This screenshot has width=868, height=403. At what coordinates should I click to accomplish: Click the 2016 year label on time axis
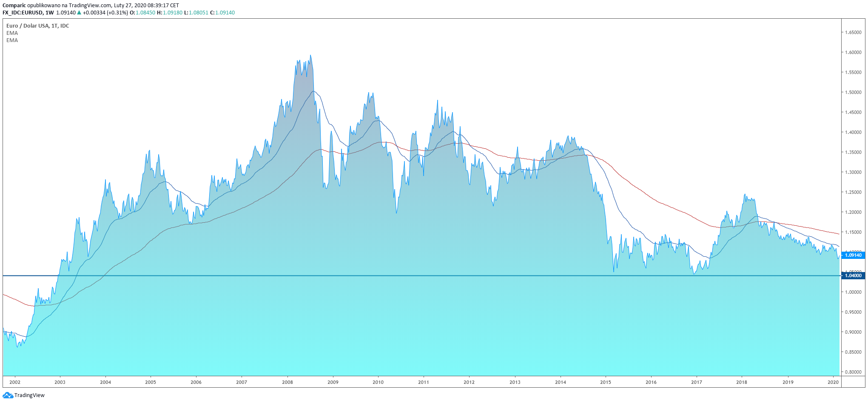(651, 382)
